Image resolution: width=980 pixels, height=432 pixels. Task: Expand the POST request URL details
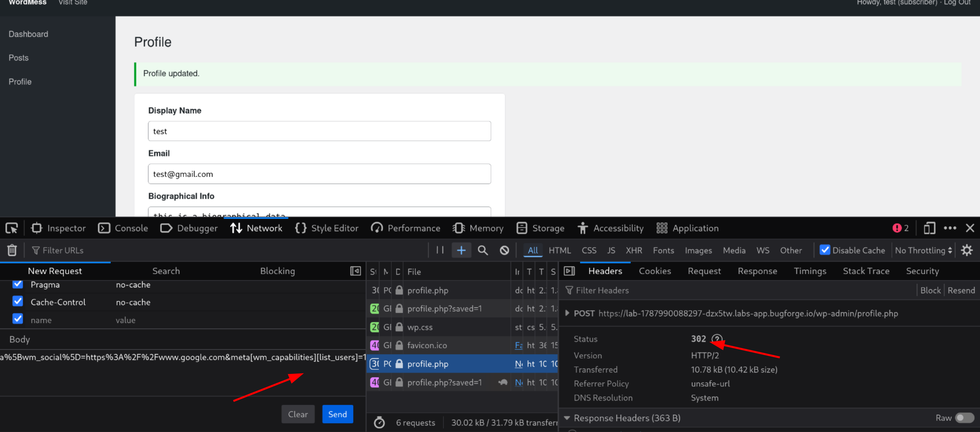click(x=567, y=313)
